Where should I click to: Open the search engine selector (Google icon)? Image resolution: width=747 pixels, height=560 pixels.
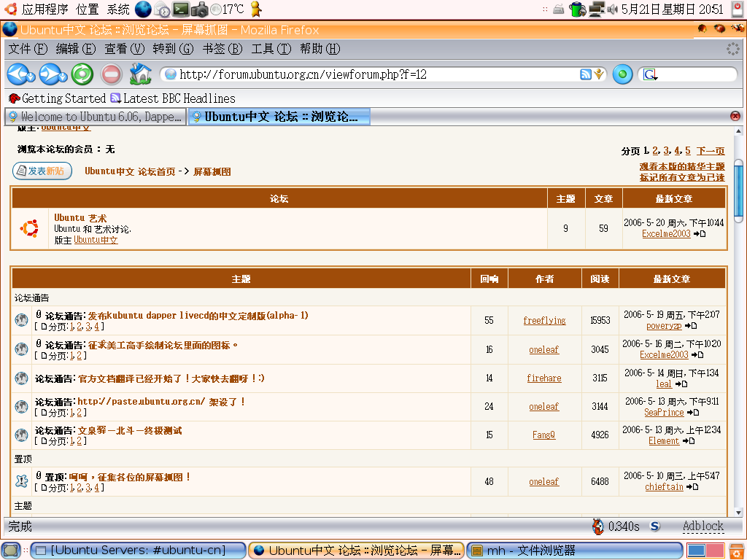650,75
